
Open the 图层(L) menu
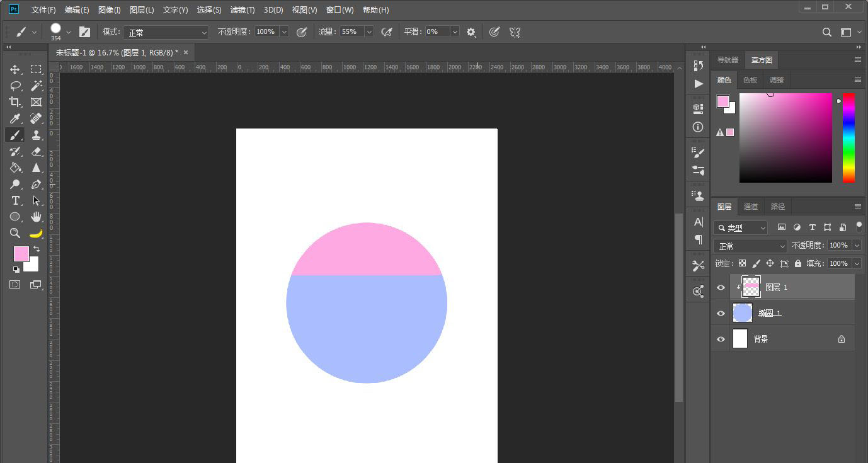coord(142,10)
